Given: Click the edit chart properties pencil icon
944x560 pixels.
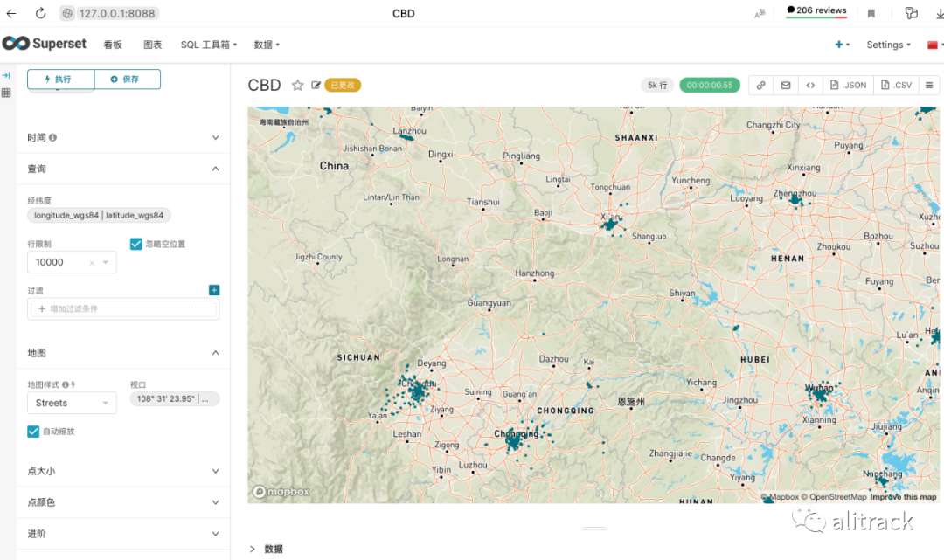Looking at the screenshot, I should pos(316,86).
